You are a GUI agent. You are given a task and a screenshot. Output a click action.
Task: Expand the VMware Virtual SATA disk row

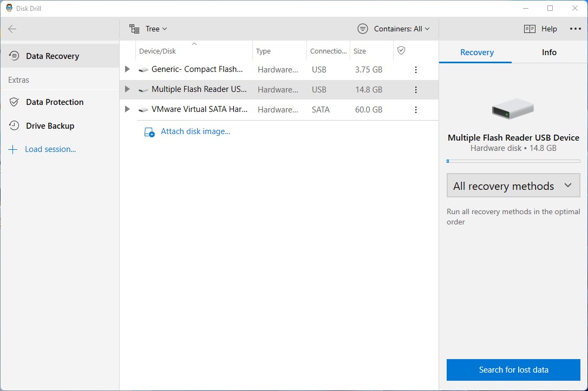(x=127, y=109)
